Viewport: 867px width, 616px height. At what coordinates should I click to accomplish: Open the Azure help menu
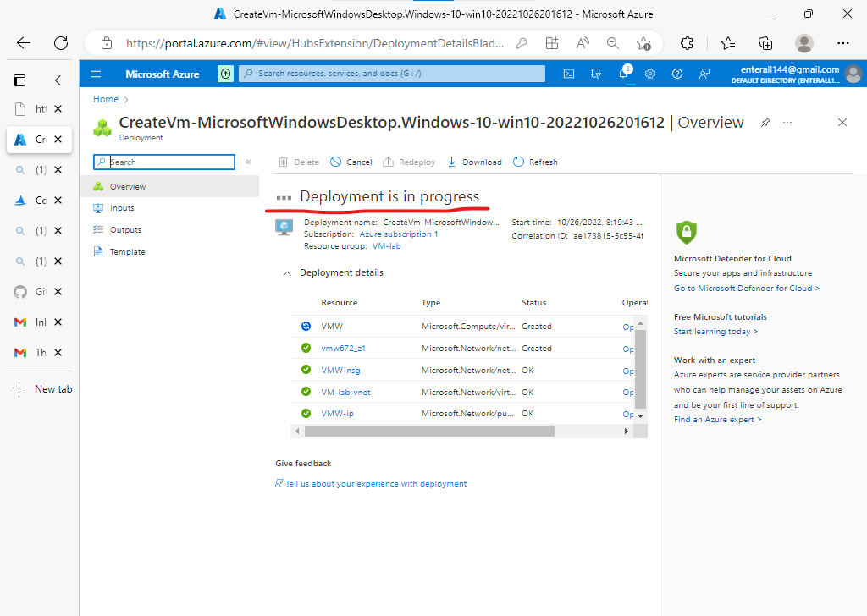(x=677, y=74)
